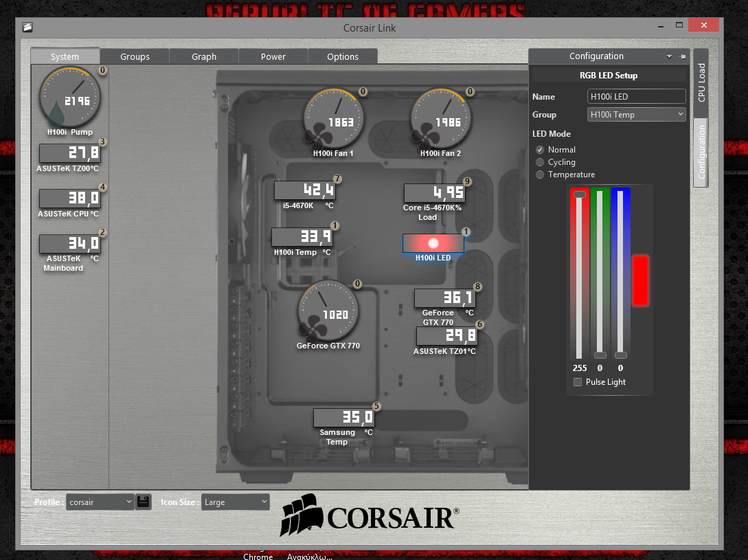Open the CPU Load side tab
This screenshot has height=560, width=748.
tap(701, 82)
